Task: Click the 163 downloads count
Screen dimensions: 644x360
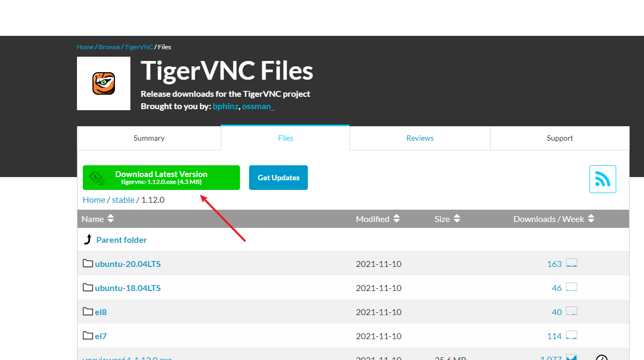Action: [554, 264]
